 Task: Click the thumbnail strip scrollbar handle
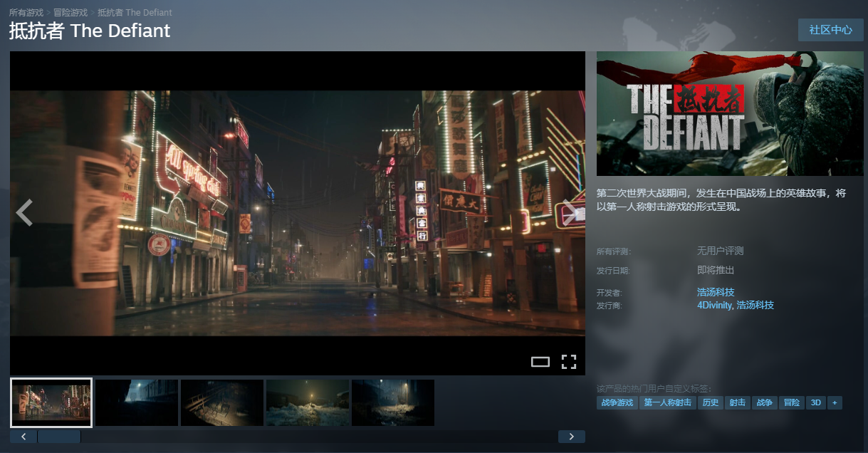[59, 437]
